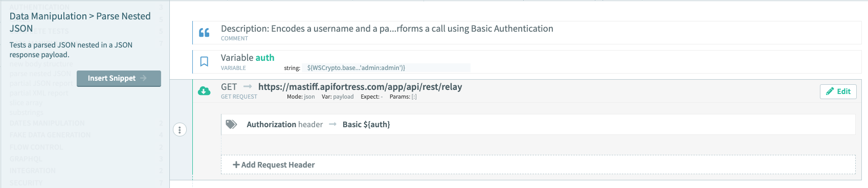Click the Data Manipulation > Parse Nested JSON title
This screenshot has height=188, width=868.
pos(80,22)
